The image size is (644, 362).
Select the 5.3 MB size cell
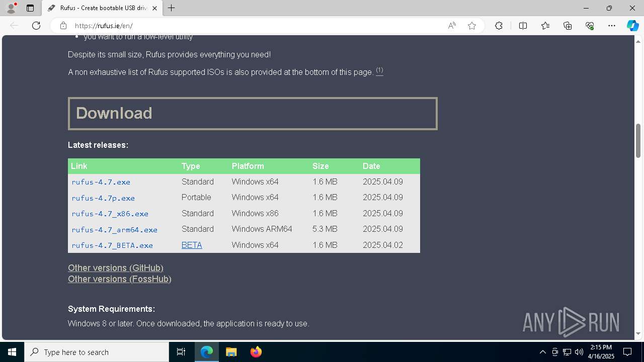click(x=325, y=229)
